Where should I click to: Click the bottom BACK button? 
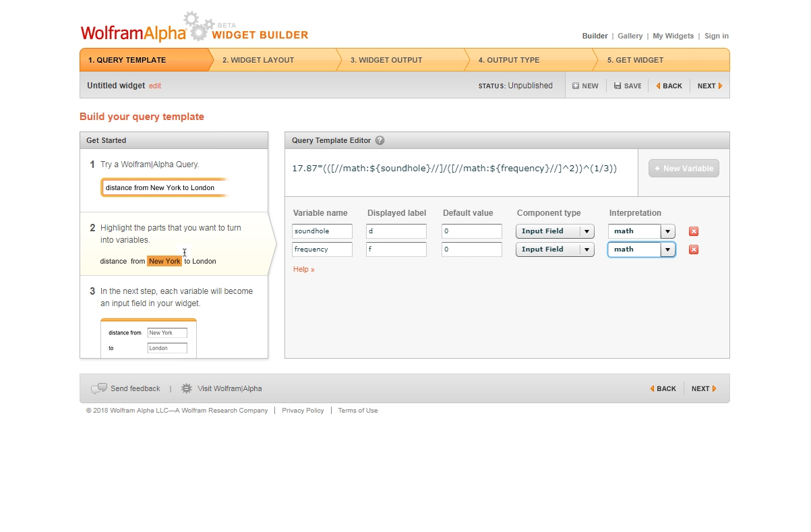(x=663, y=388)
